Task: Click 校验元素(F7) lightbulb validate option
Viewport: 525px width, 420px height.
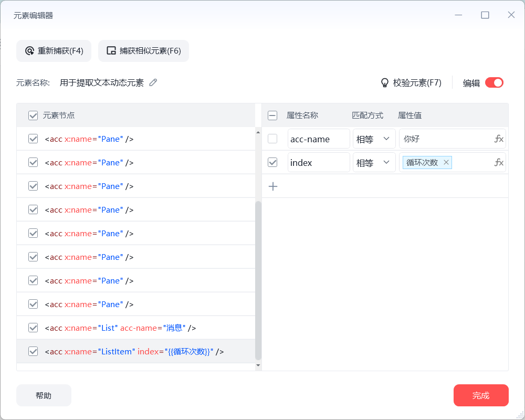Action: (411, 82)
